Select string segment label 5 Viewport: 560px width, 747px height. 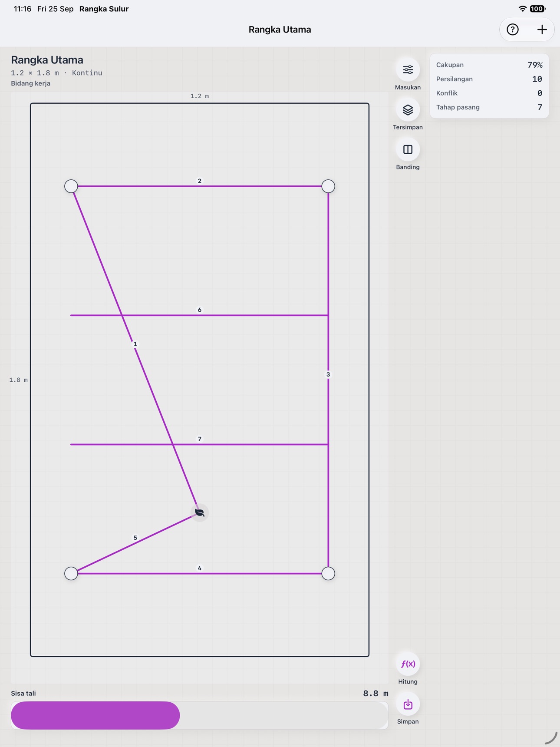click(135, 538)
